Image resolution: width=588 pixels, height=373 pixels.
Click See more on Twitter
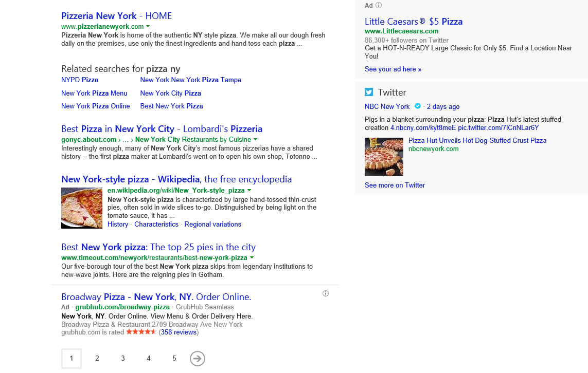[395, 185]
